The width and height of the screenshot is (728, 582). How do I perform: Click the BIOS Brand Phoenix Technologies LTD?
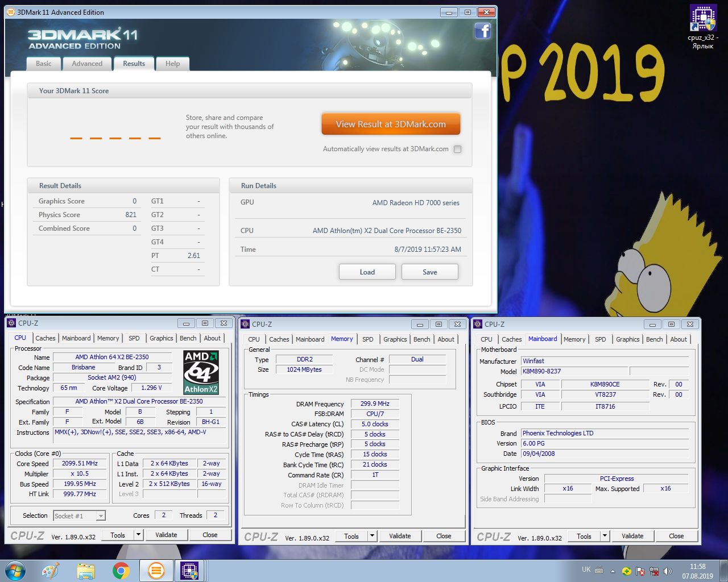coord(605,433)
